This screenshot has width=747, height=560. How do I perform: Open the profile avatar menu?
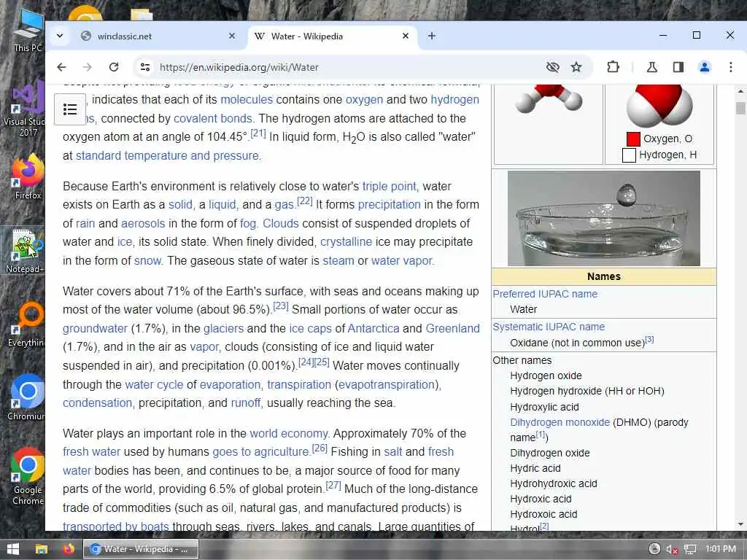coord(705,67)
